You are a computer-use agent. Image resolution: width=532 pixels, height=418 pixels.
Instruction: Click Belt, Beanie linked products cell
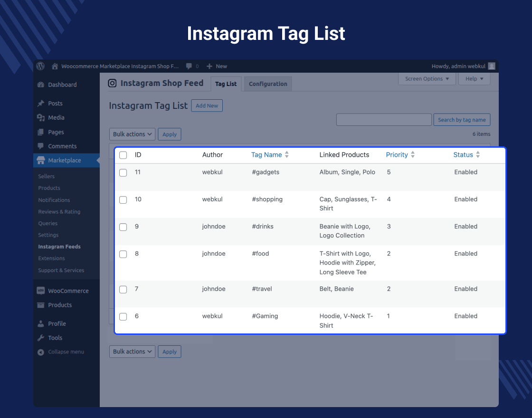pos(337,289)
